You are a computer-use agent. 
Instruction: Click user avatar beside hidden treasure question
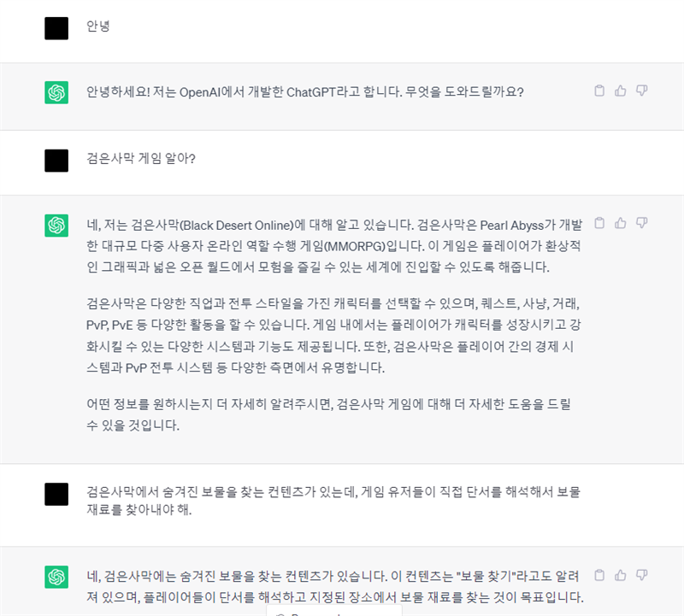click(x=56, y=494)
